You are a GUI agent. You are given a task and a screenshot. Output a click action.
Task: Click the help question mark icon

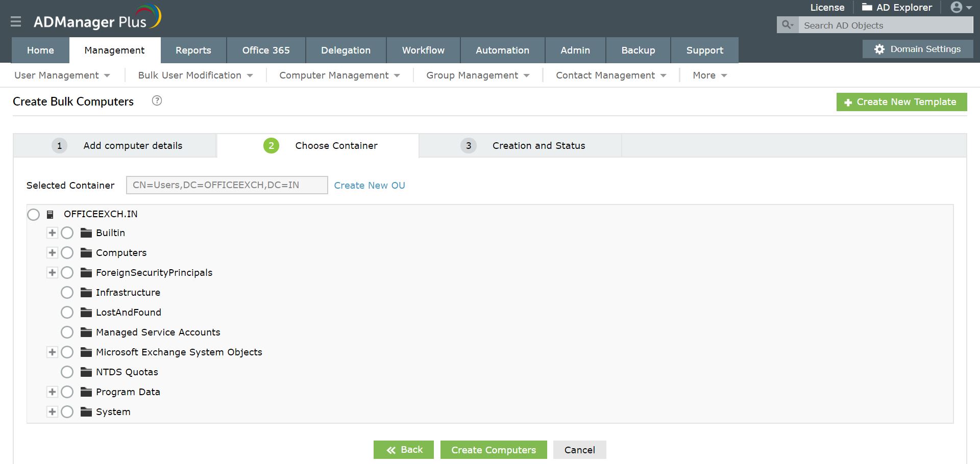(x=157, y=100)
